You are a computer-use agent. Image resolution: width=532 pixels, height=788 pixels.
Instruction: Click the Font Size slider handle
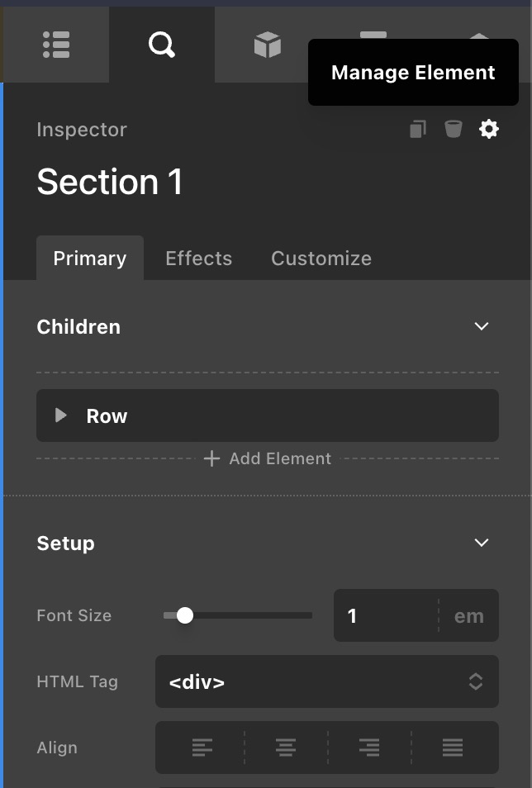pos(185,615)
